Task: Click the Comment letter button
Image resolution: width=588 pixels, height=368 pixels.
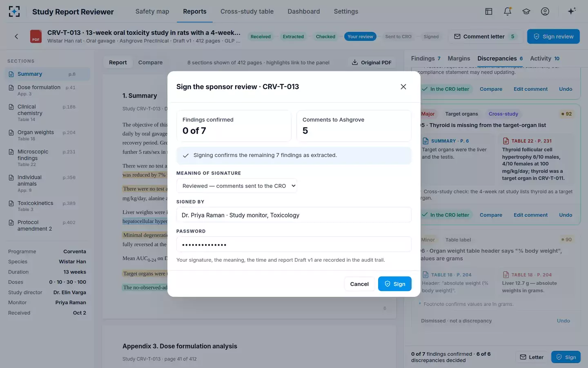Action: 486,36
